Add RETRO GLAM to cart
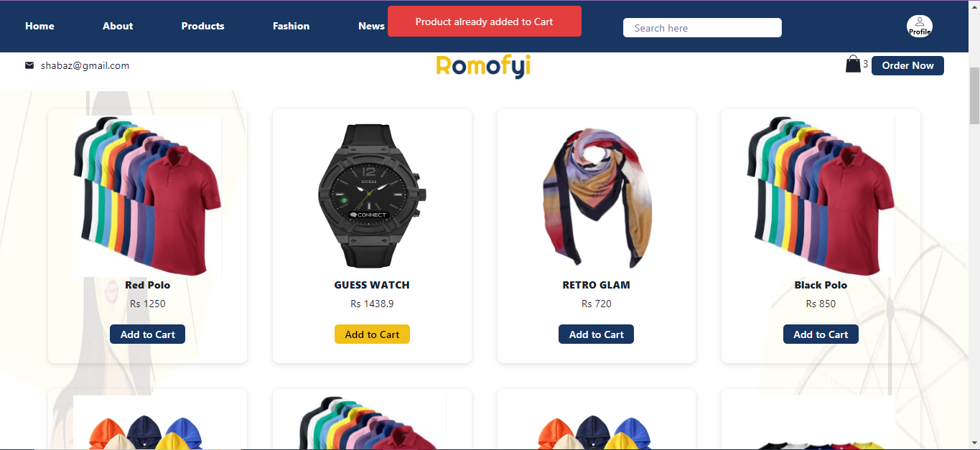980x450 pixels. click(x=596, y=334)
